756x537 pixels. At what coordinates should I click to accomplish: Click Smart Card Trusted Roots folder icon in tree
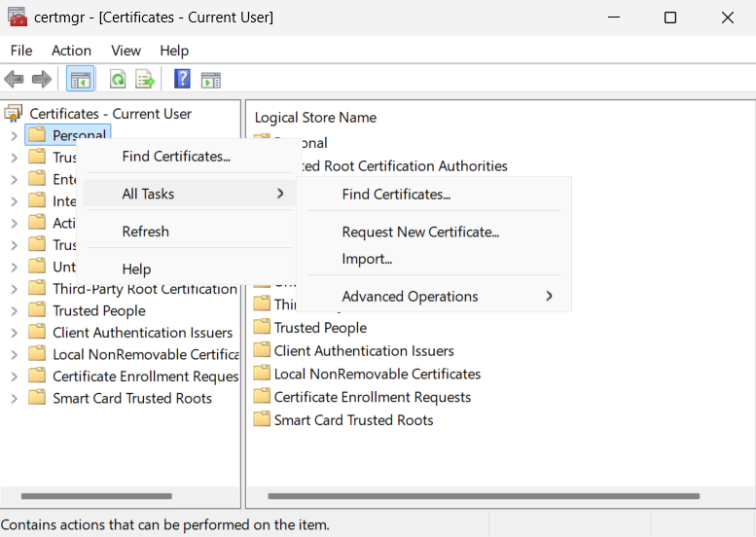[x=37, y=398]
